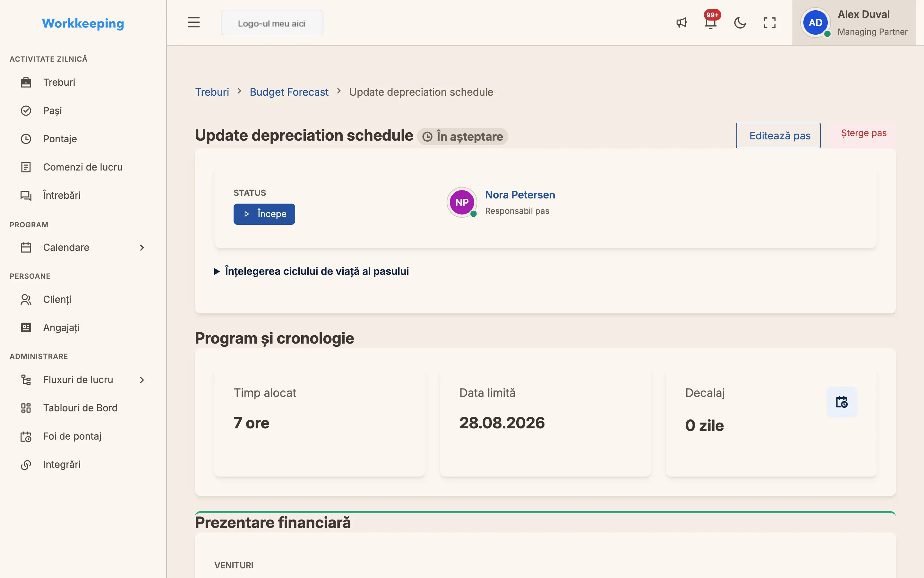The image size is (924, 578).
Task: Click NP avatar of Nora Petersen
Action: pyautogui.click(x=462, y=202)
